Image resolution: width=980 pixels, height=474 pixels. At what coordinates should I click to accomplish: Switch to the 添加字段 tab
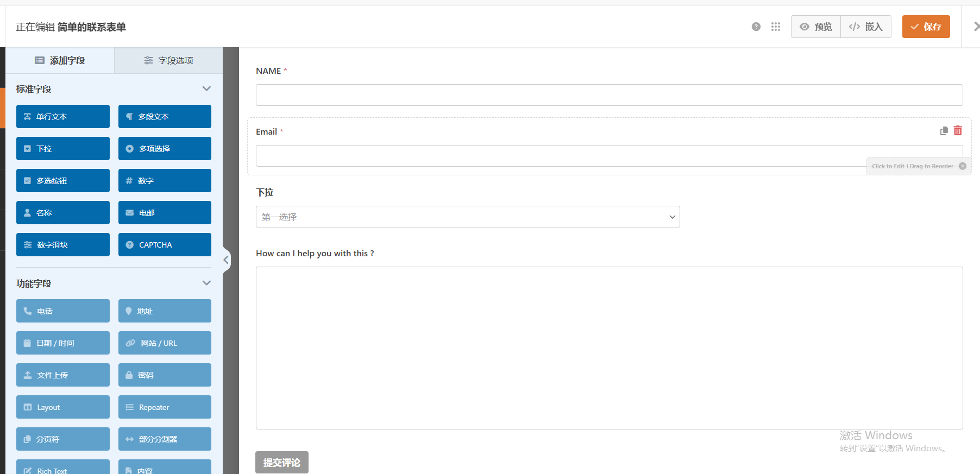pos(60,60)
